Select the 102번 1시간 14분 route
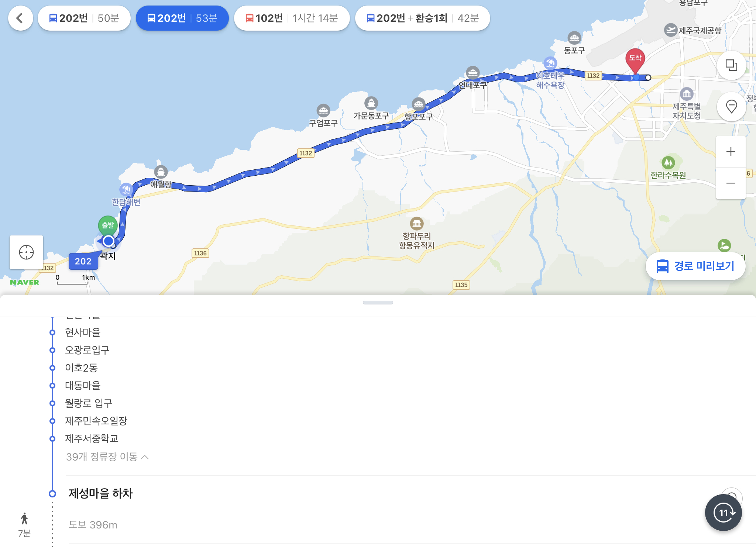The height and width of the screenshot is (548, 756). click(292, 18)
